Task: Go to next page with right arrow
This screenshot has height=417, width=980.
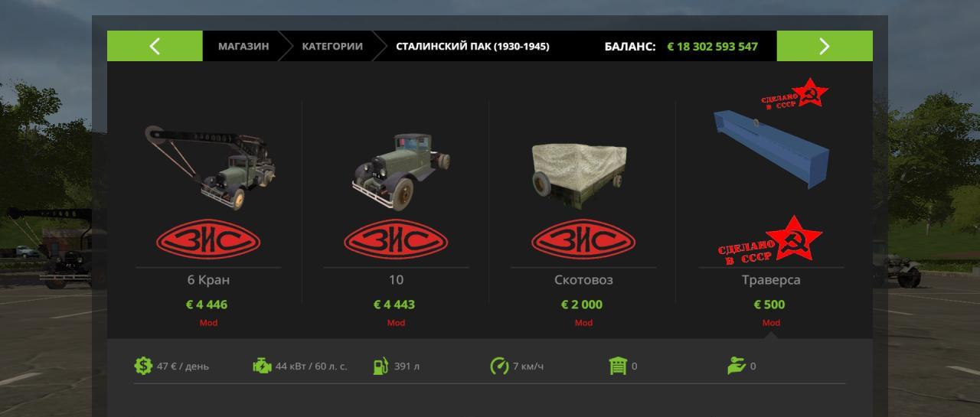Action: click(825, 46)
